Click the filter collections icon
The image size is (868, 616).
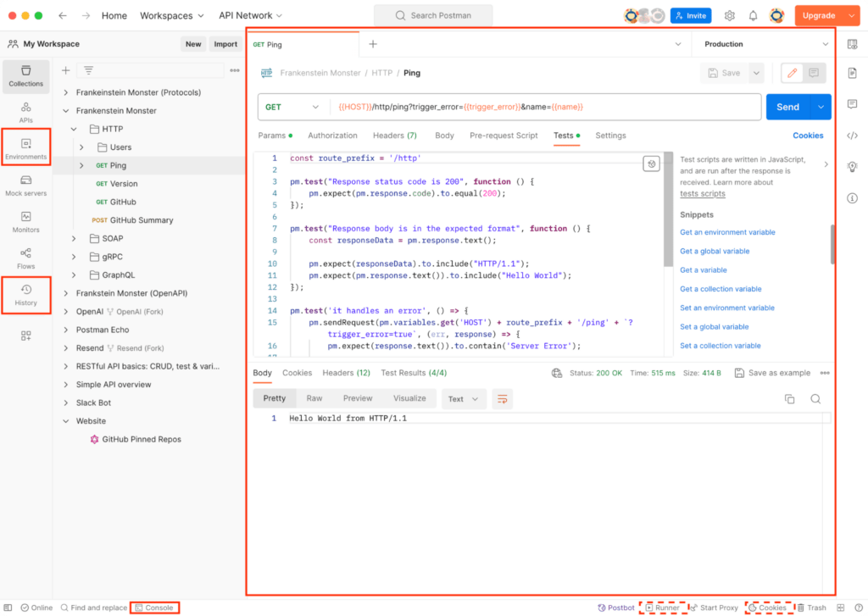coord(88,70)
